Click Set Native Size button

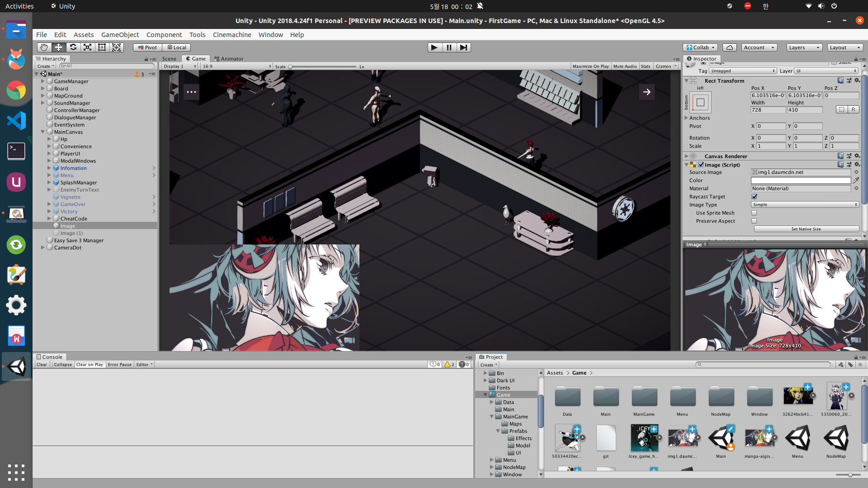(x=806, y=229)
